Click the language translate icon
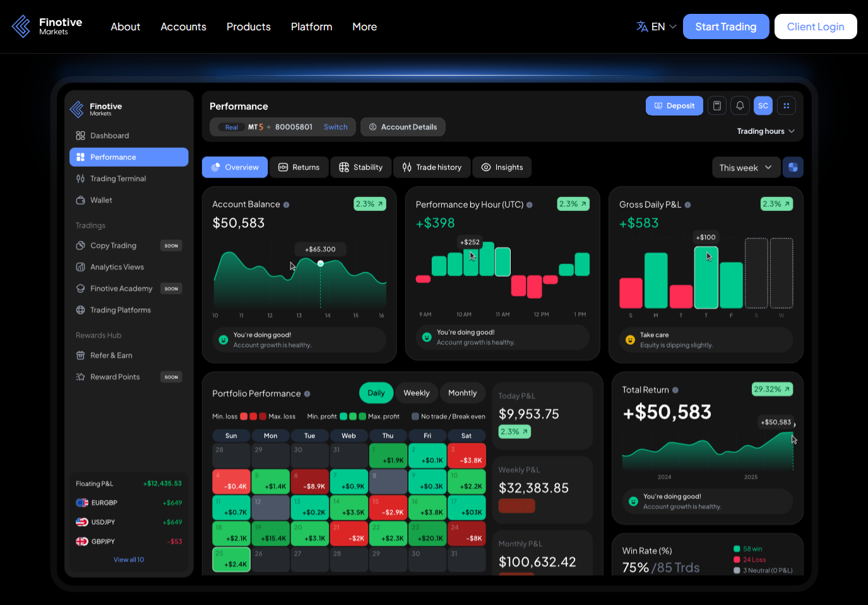The image size is (868, 605). pyautogui.click(x=642, y=27)
